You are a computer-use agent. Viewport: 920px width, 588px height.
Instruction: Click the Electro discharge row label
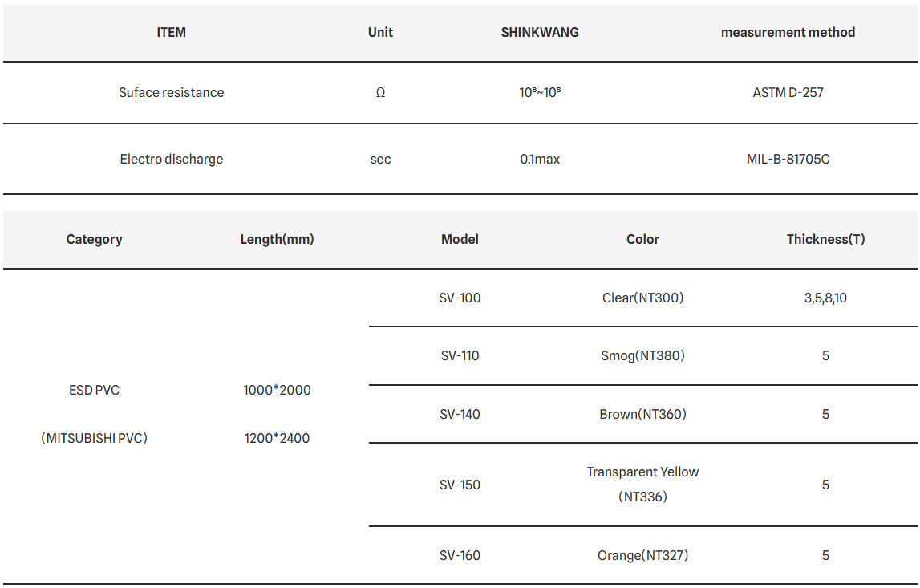pos(172,159)
